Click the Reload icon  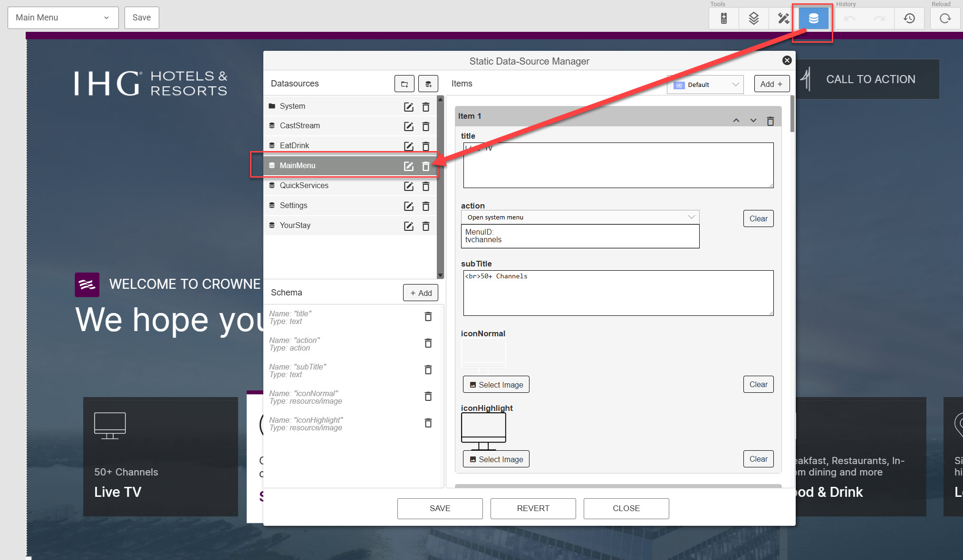[x=945, y=19]
